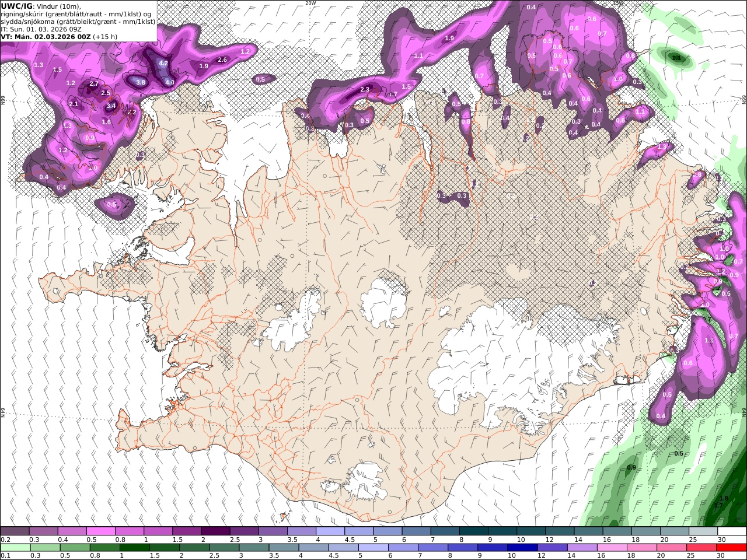747x560 pixels.
Task: Click the UWC/IG title text
Action: [x=16, y=6]
